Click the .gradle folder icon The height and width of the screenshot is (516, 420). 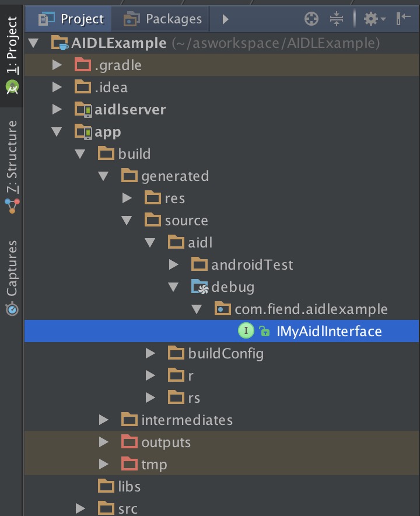(83, 65)
